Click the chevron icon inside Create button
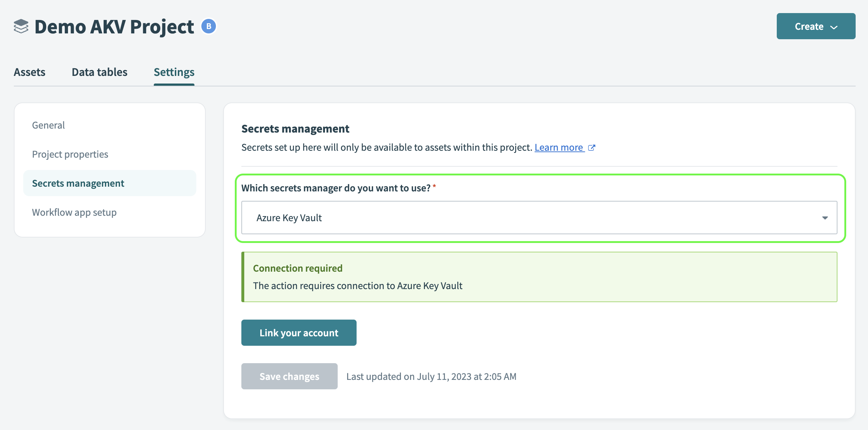 pos(834,27)
